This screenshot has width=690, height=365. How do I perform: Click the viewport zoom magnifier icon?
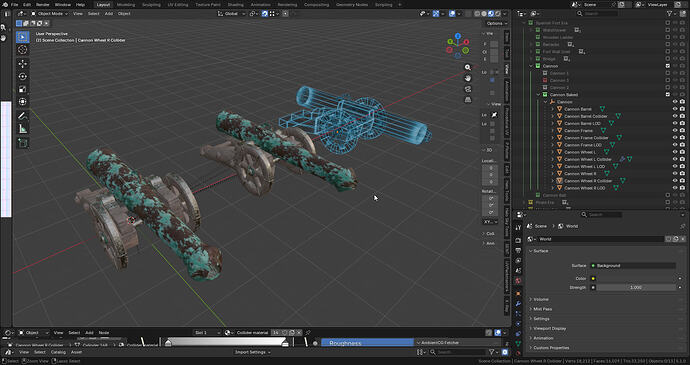[468, 67]
